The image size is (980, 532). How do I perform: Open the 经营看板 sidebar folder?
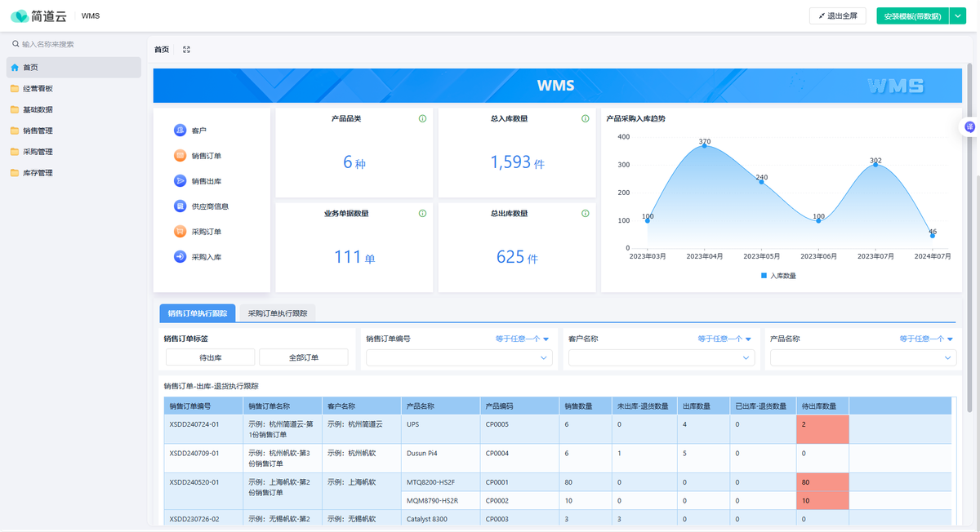pyautogui.click(x=38, y=89)
